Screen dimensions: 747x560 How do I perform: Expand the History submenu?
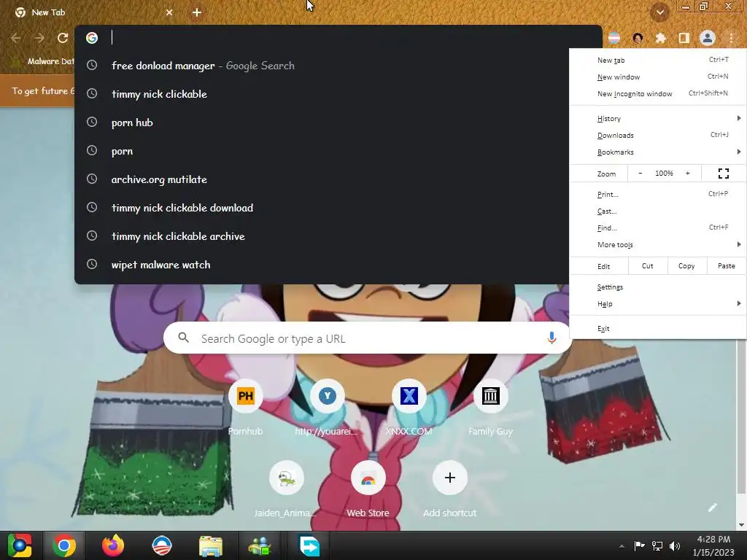(x=658, y=119)
